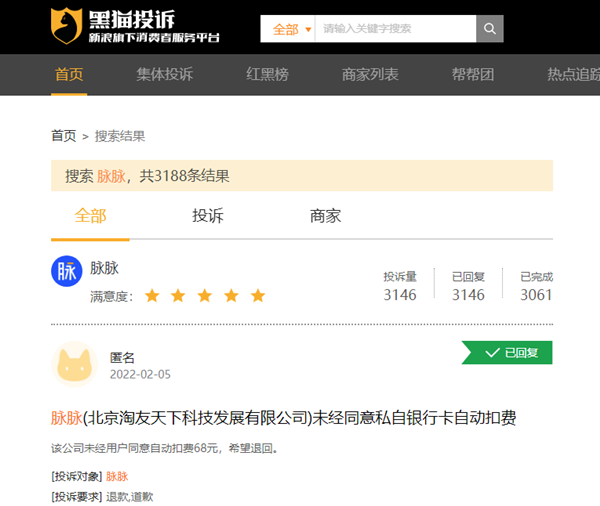Open the 脉脉 merchant name link

(x=104, y=268)
